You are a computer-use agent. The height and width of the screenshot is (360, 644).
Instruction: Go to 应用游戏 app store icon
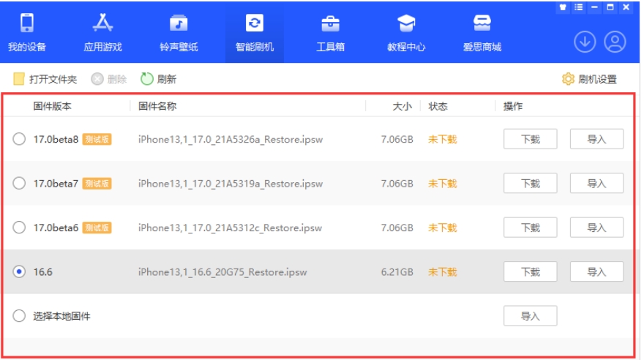[103, 24]
